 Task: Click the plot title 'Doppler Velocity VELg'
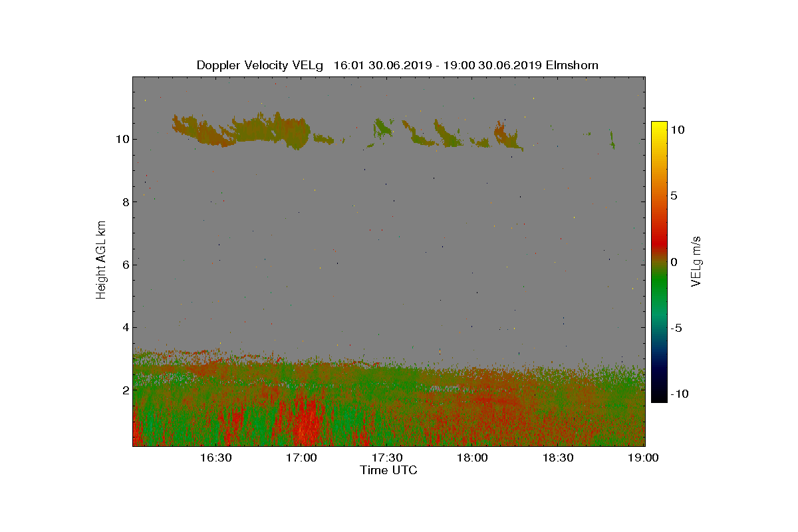260,65
